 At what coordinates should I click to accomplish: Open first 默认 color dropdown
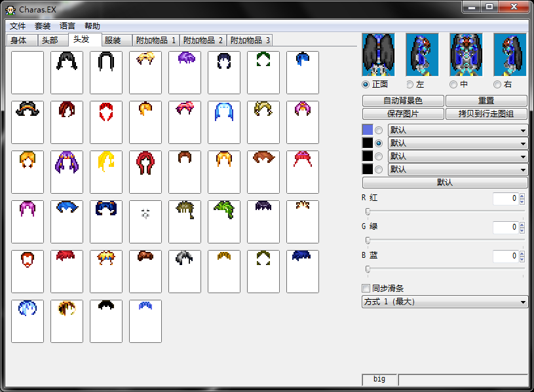[x=458, y=130]
